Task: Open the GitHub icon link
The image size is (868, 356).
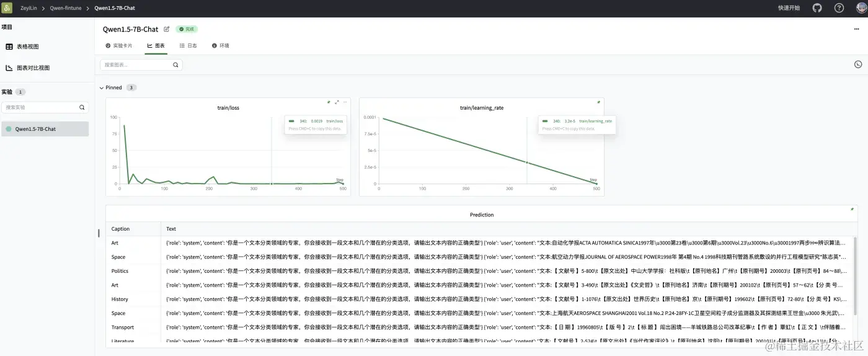Action: click(817, 8)
